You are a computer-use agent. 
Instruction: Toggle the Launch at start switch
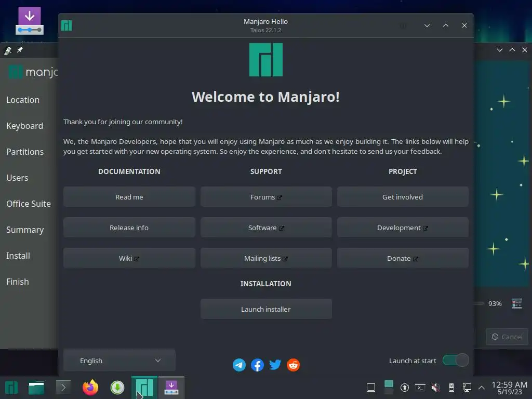click(456, 361)
